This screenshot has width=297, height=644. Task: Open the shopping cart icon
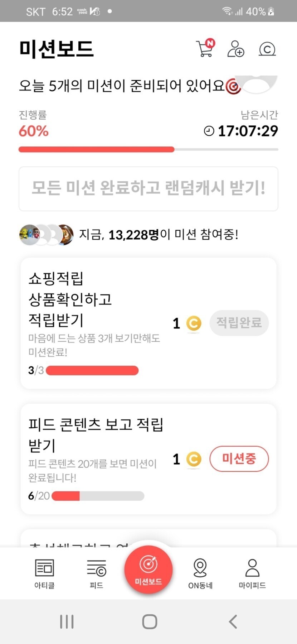coord(205,49)
